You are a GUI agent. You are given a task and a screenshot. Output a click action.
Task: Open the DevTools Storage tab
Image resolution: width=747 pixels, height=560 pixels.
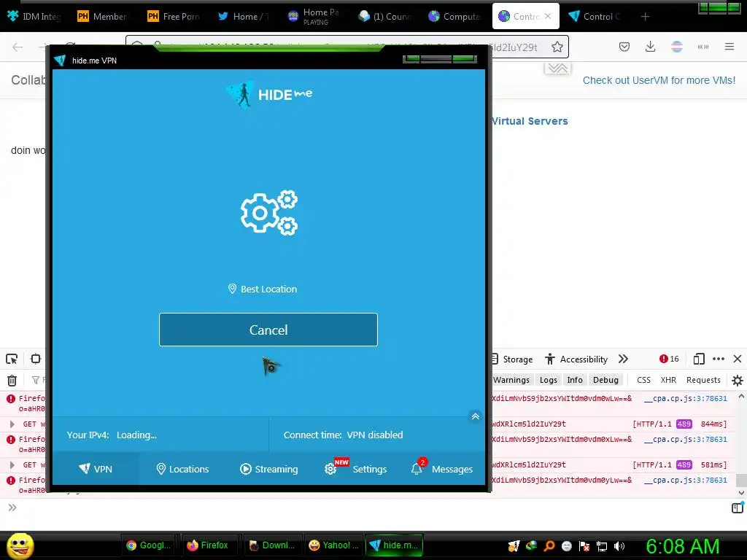click(512, 359)
